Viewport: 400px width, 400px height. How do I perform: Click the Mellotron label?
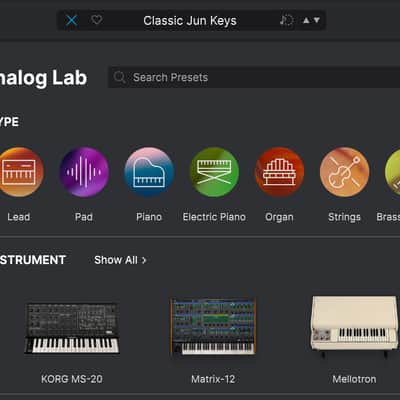click(x=354, y=379)
